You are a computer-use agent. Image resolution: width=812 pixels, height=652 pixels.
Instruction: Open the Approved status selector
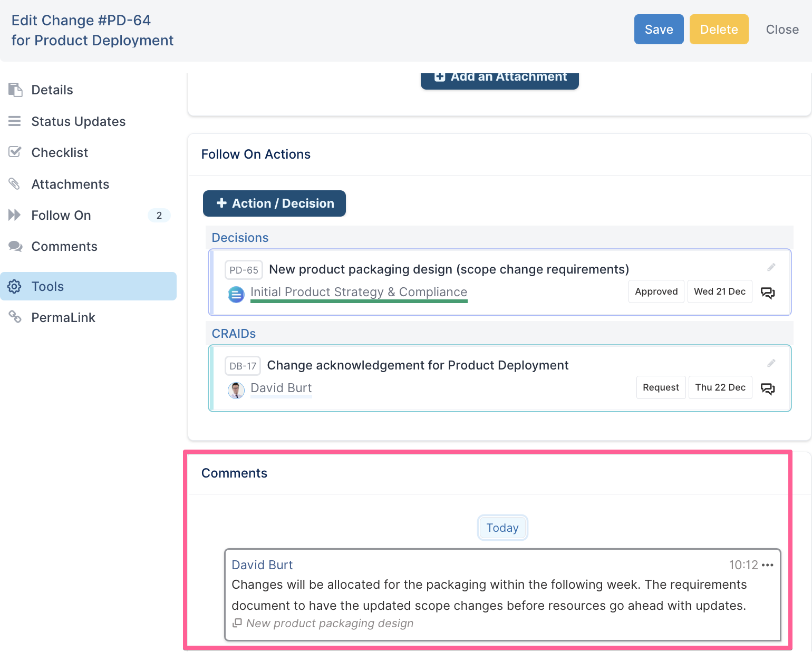point(656,291)
